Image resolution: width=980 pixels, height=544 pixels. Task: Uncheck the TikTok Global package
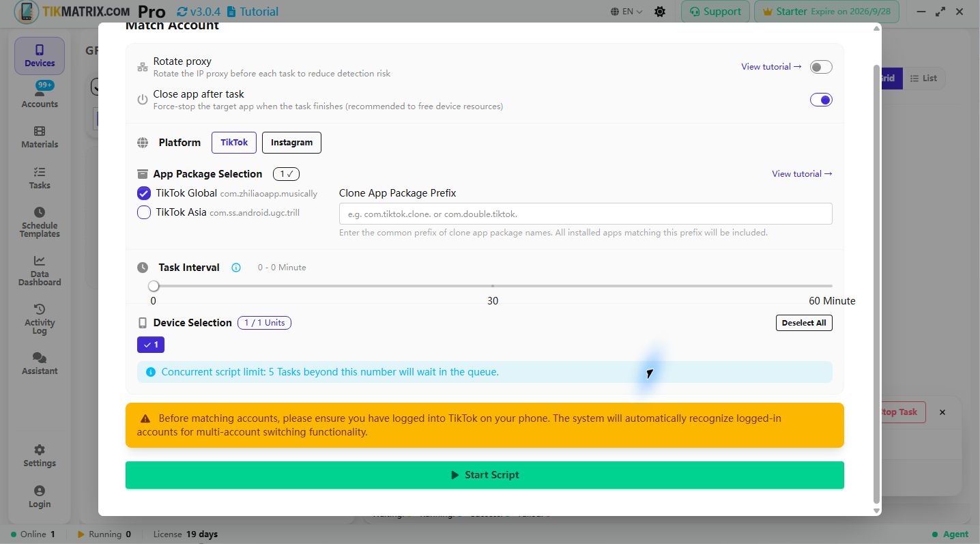[144, 193]
